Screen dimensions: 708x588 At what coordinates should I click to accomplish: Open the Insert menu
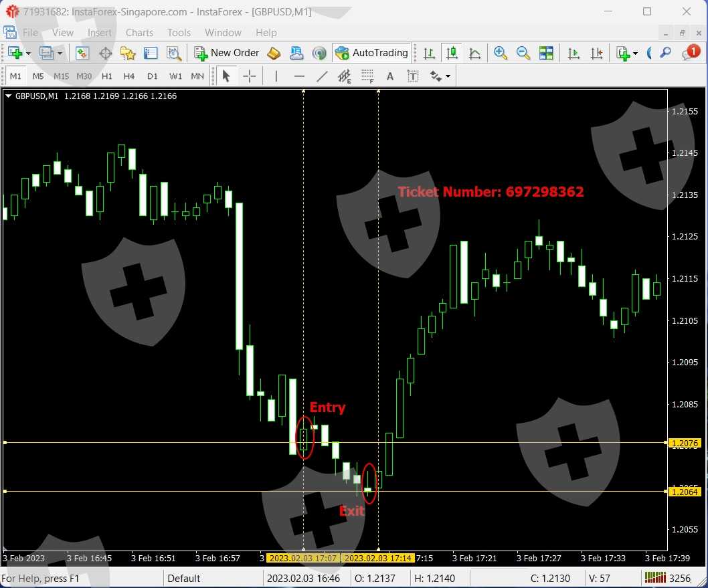point(99,33)
